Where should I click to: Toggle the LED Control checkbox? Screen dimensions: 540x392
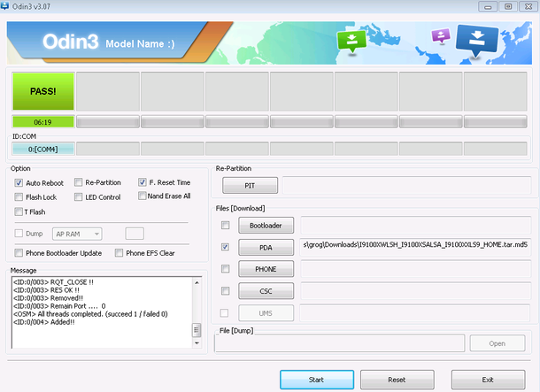coord(79,197)
